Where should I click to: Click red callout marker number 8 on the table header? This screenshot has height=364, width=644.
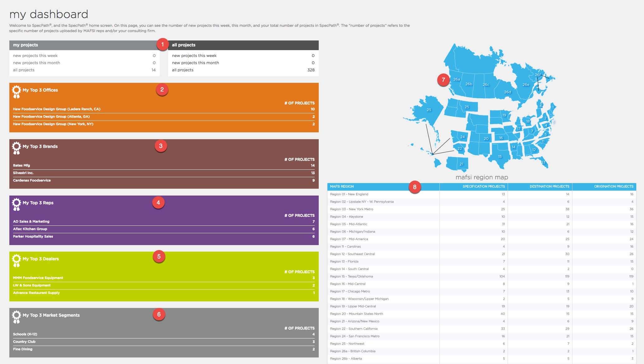(x=414, y=187)
